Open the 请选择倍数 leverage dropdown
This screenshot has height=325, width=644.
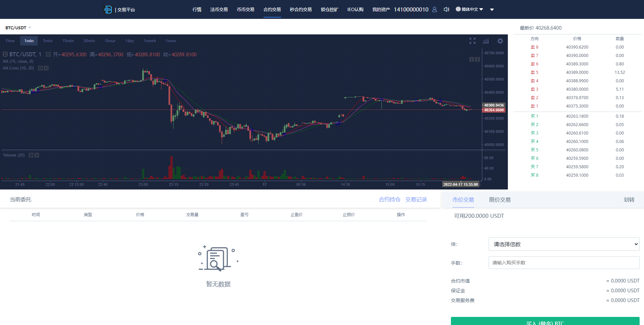click(563, 244)
